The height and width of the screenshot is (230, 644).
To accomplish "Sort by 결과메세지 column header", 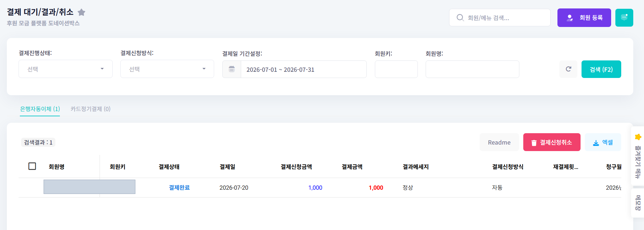I will point(416,167).
